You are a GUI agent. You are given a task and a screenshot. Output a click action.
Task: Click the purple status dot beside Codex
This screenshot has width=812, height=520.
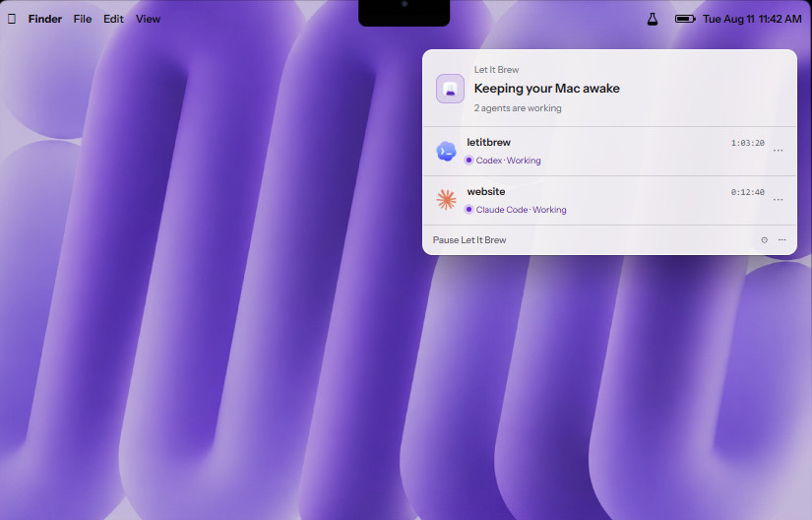468,161
